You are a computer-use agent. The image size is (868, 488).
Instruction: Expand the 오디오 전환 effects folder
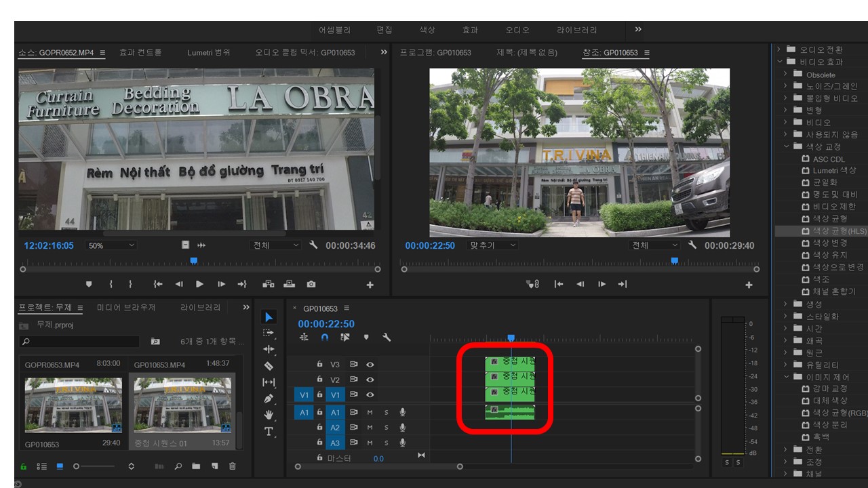tap(780, 49)
